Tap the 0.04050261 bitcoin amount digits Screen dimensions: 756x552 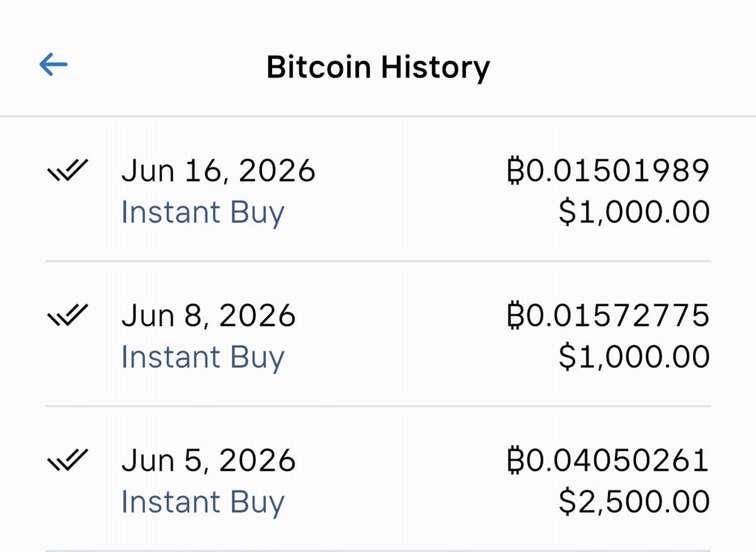point(617,461)
